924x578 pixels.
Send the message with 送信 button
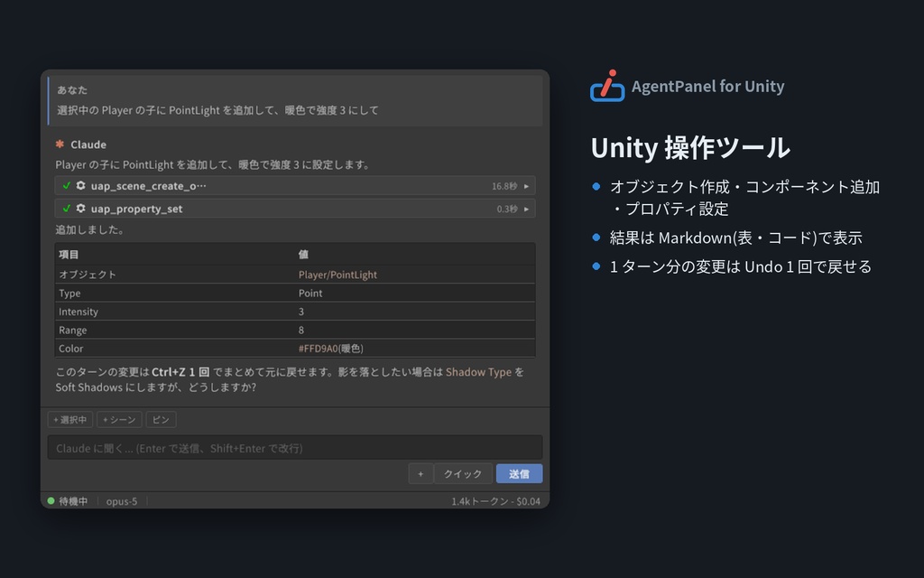(519, 473)
